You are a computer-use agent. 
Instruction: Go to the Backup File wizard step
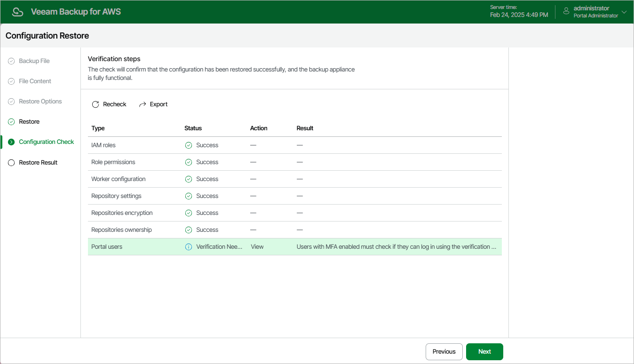(34, 61)
